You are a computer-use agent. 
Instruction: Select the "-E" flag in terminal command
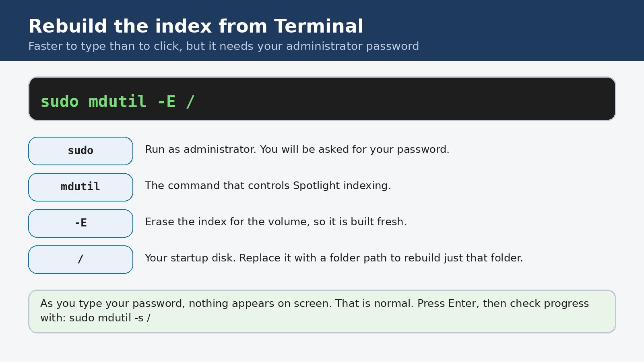(x=167, y=101)
